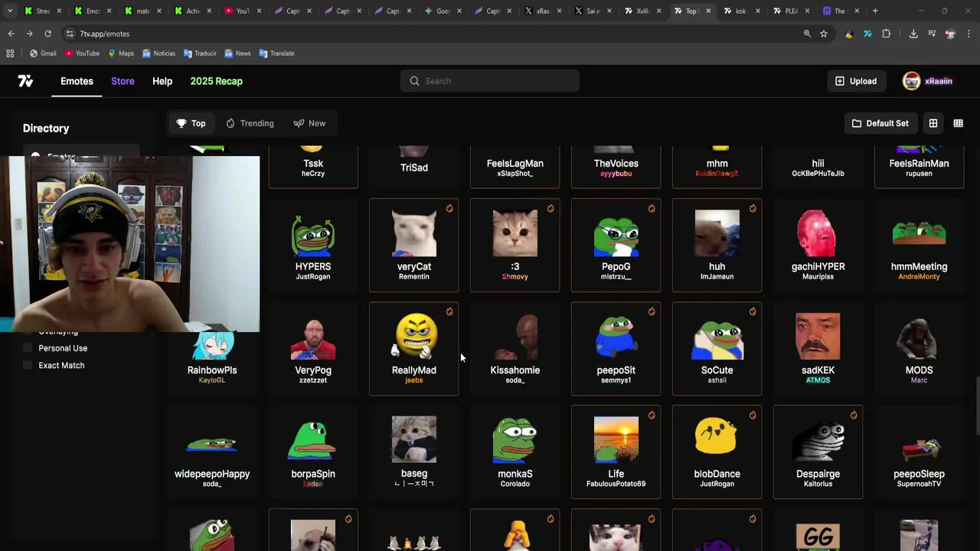Image resolution: width=980 pixels, height=551 pixels.
Task: Open the baseg emote
Action: point(414,452)
